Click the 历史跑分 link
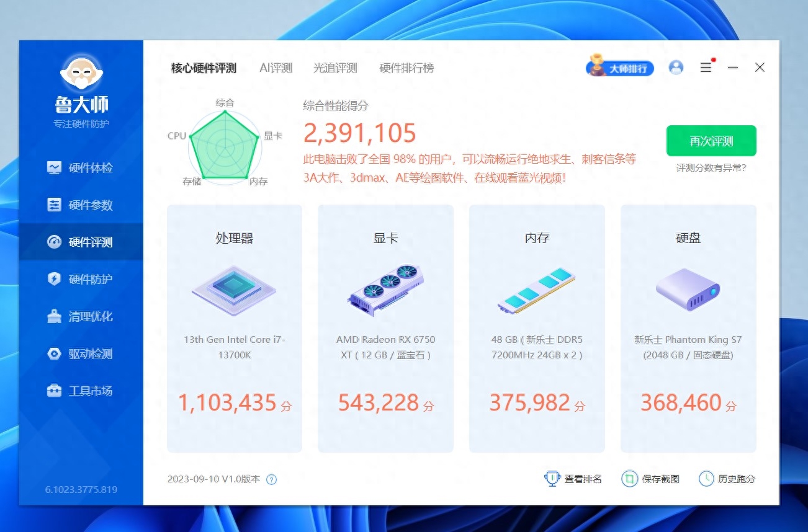 (727, 479)
